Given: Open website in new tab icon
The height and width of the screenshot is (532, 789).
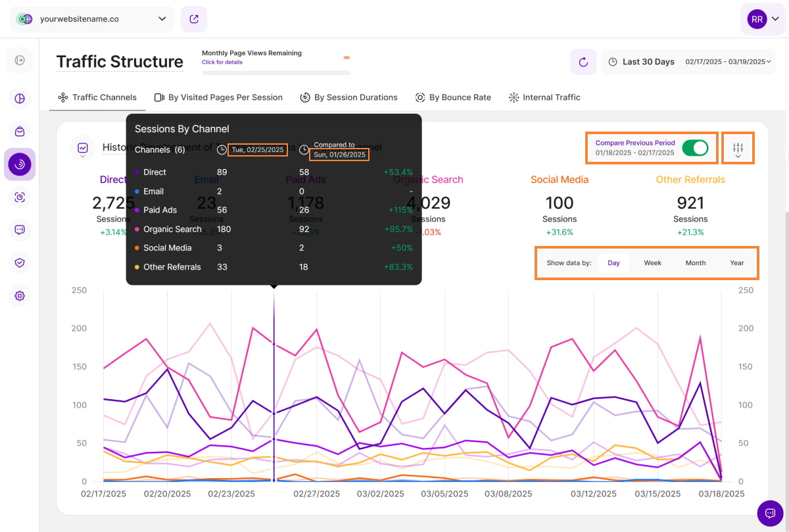Looking at the screenshot, I should point(194,19).
